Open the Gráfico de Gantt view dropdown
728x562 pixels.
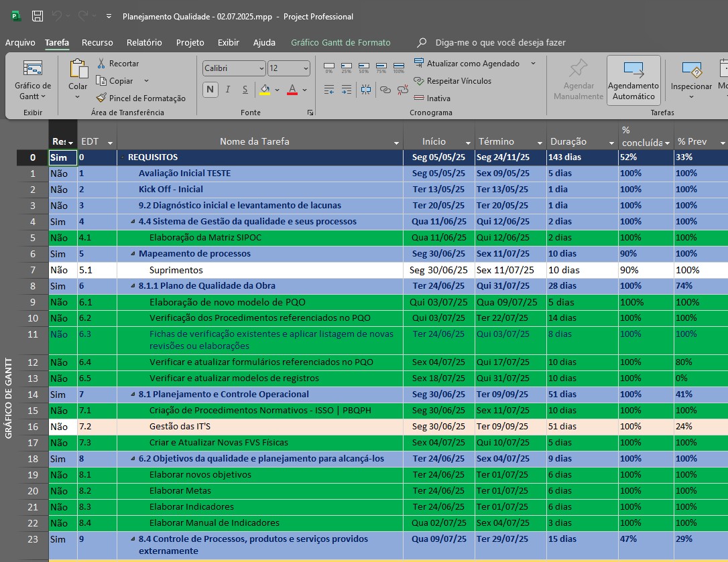click(32, 80)
